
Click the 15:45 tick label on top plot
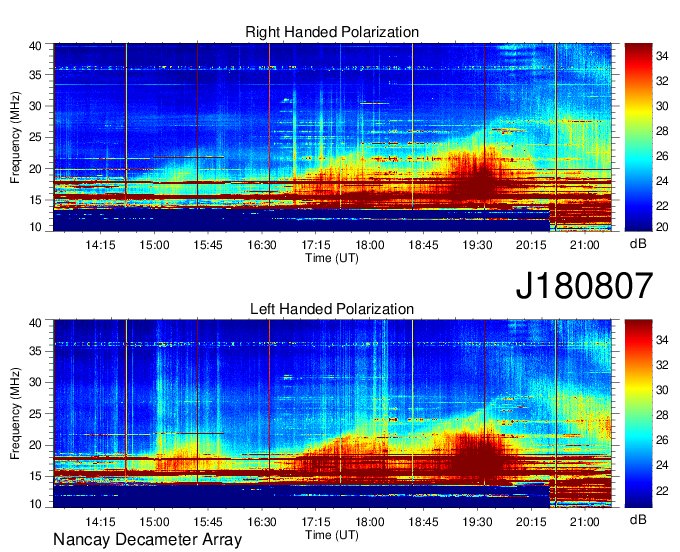[x=208, y=245]
